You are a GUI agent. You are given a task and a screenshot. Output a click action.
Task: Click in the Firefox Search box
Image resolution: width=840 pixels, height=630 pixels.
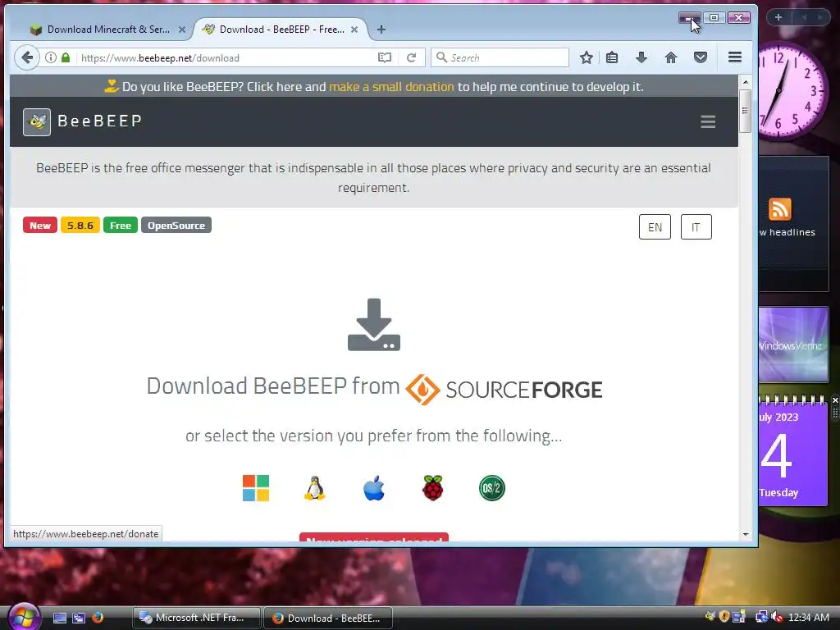pos(500,57)
